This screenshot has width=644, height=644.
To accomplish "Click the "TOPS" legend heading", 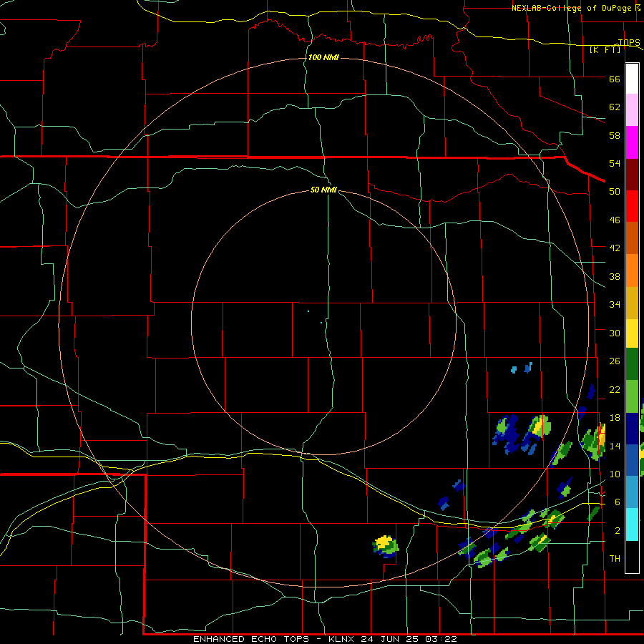I will 629,43.
